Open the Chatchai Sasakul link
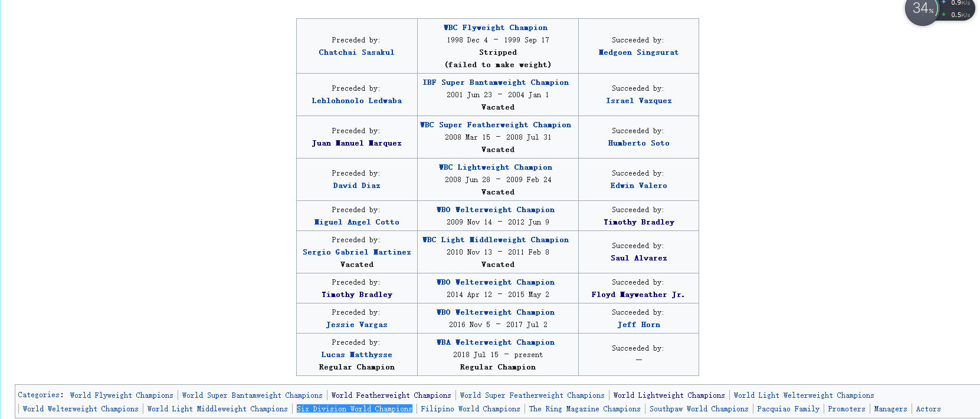980x419 pixels. (x=356, y=52)
